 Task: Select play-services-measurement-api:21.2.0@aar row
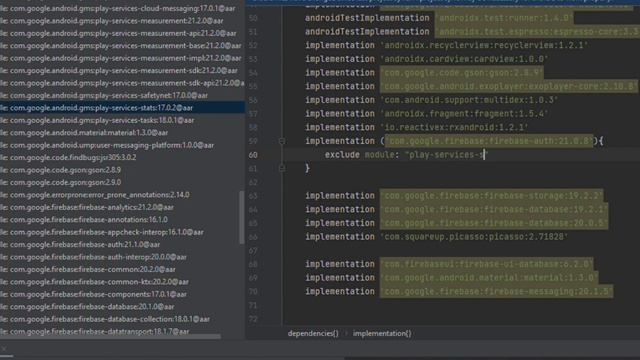pos(122,33)
